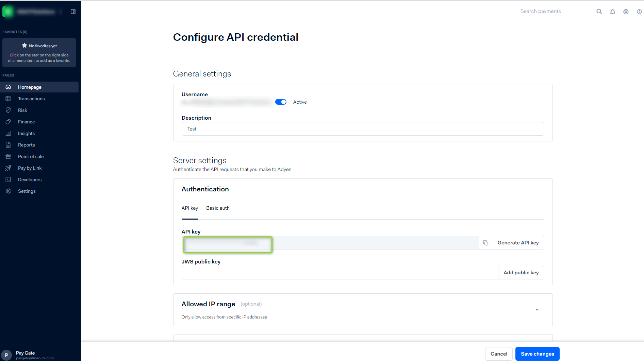Open Insights page
This screenshot has width=644, height=361.
(39, 133)
